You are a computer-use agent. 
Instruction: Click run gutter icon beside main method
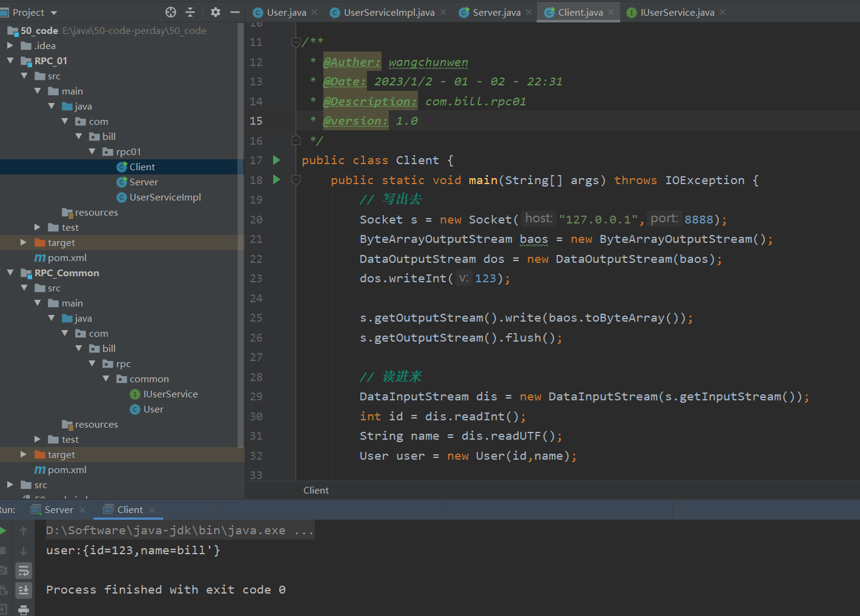[277, 180]
